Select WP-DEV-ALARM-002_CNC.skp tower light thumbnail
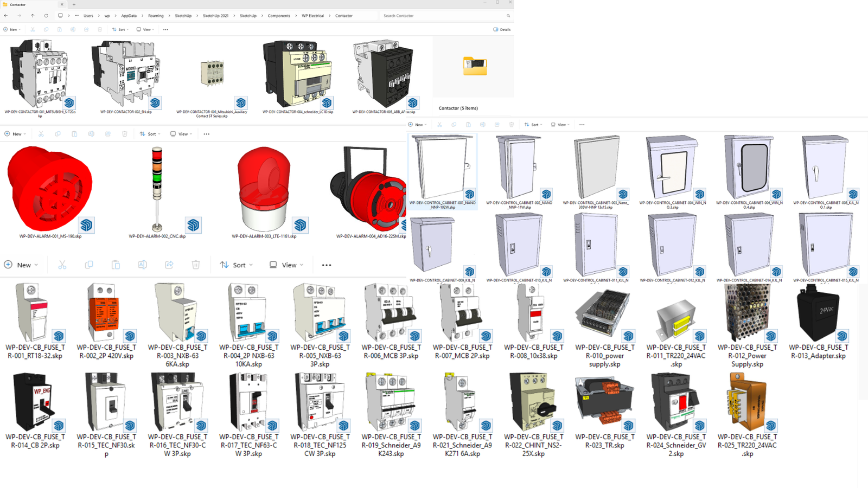The height and width of the screenshot is (488, 868). (157, 189)
